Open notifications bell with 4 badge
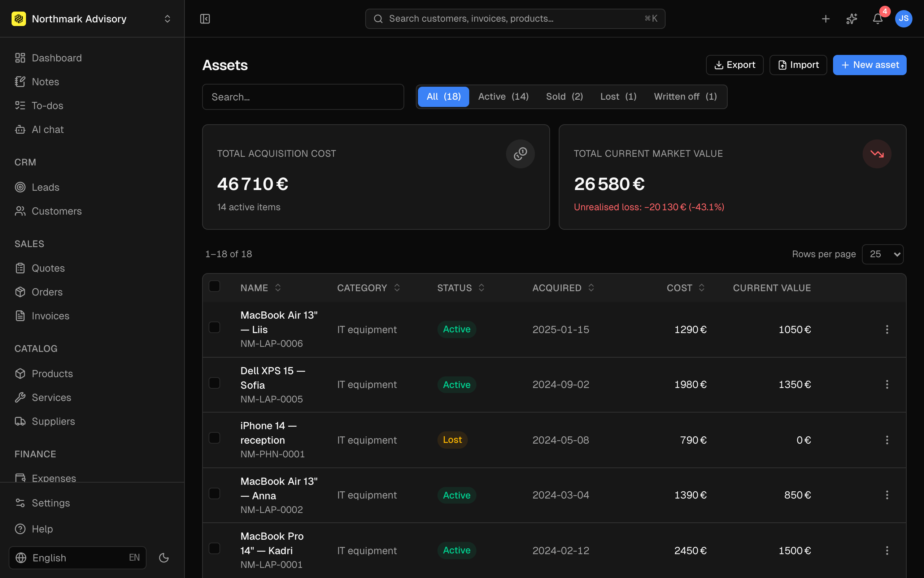The width and height of the screenshot is (924, 578). 877,19
